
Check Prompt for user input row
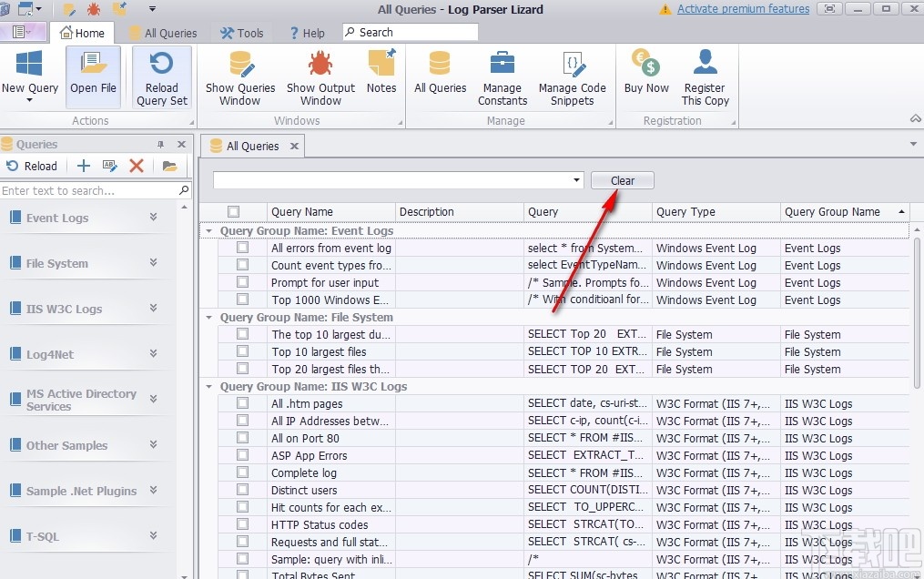pyautogui.click(x=242, y=282)
